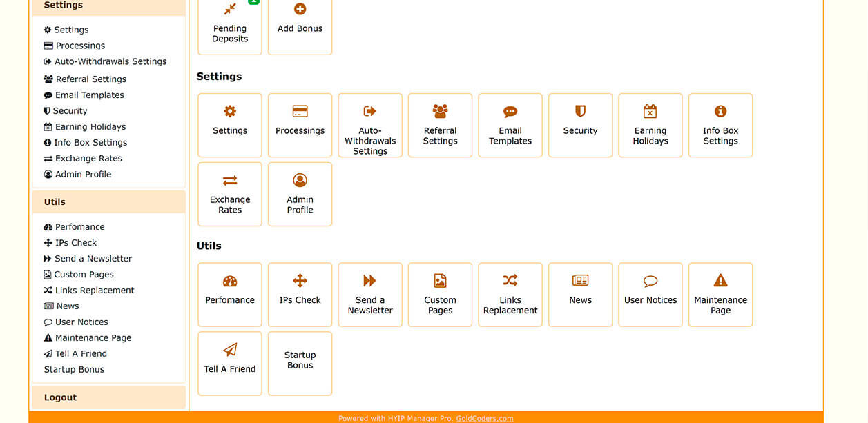Choose Security in the sidebar
The width and height of the screenshot is (868, 423).
(x=66, y=111)
